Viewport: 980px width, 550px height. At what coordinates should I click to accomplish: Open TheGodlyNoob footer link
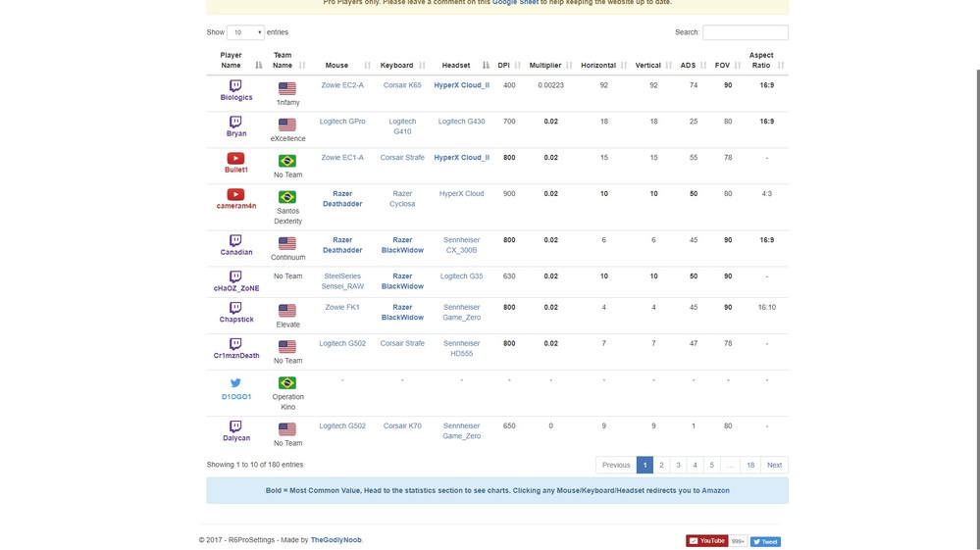coord(336,540)
